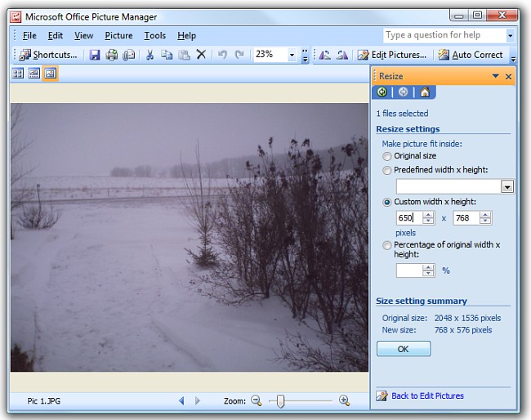Switch to Single Picture view

(x=51, y=74)
